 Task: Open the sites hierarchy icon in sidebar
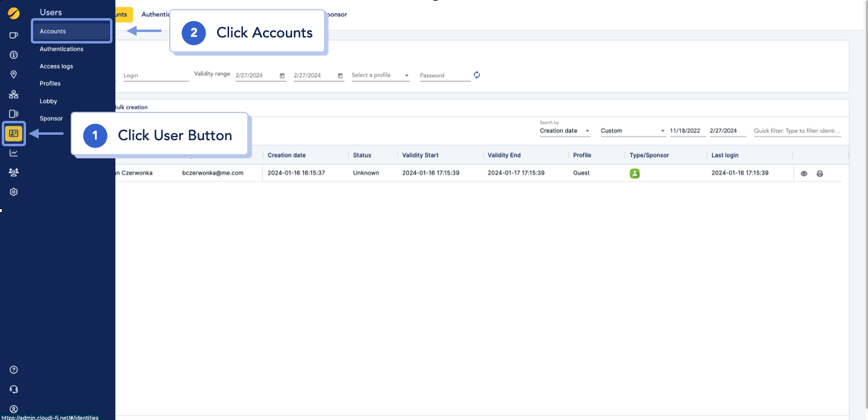[x=13, y=94]
